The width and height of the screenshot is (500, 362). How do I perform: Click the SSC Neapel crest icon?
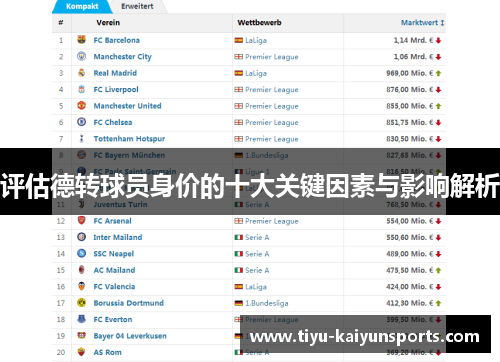(81, 253)
